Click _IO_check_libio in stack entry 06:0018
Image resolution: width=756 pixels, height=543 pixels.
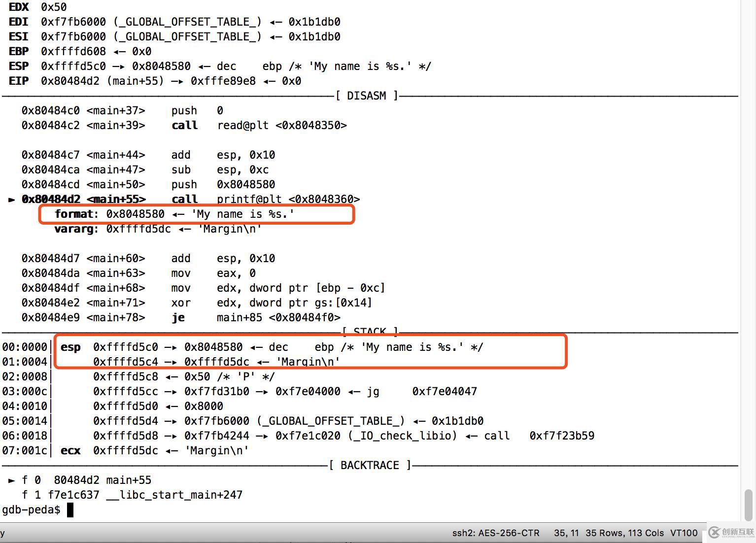tap(403, 436)
